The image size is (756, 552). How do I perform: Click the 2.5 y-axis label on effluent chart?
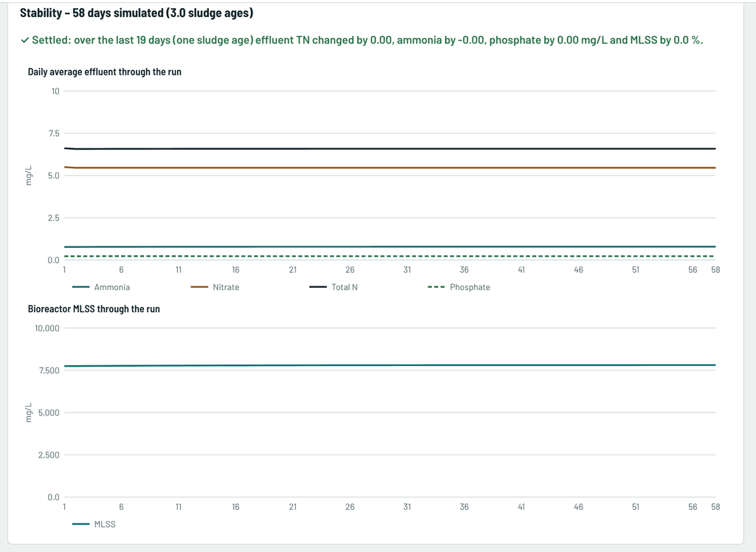(x=54, y=218)
